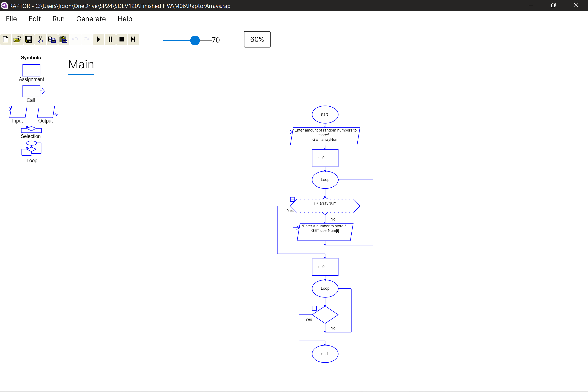Switch to the Main tab
Image resolution: width=588 pixels, height=392 pixels.
(81, 64)
